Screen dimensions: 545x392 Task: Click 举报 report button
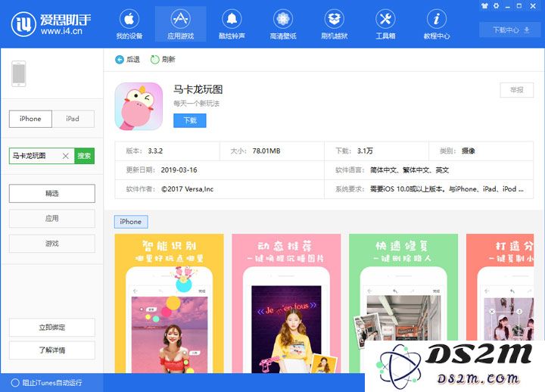[516, 90]
